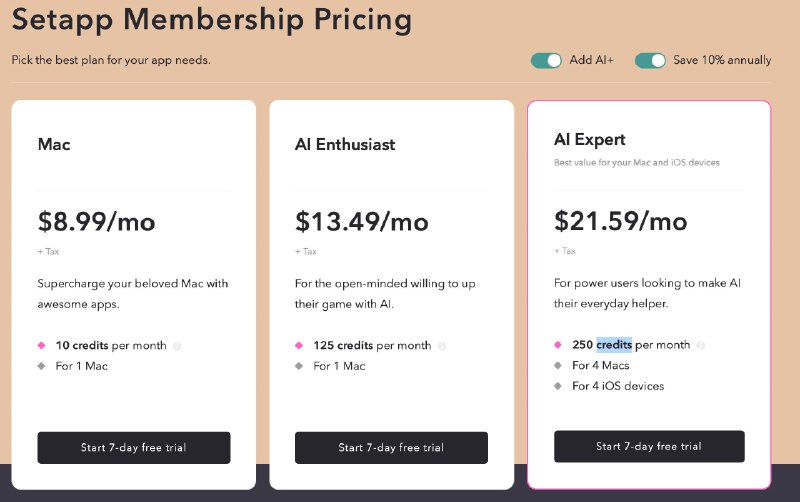This screenshot has height=502, width=800.
Task: Show info tooltip for 125 credits per month
Action: [442, 346]
